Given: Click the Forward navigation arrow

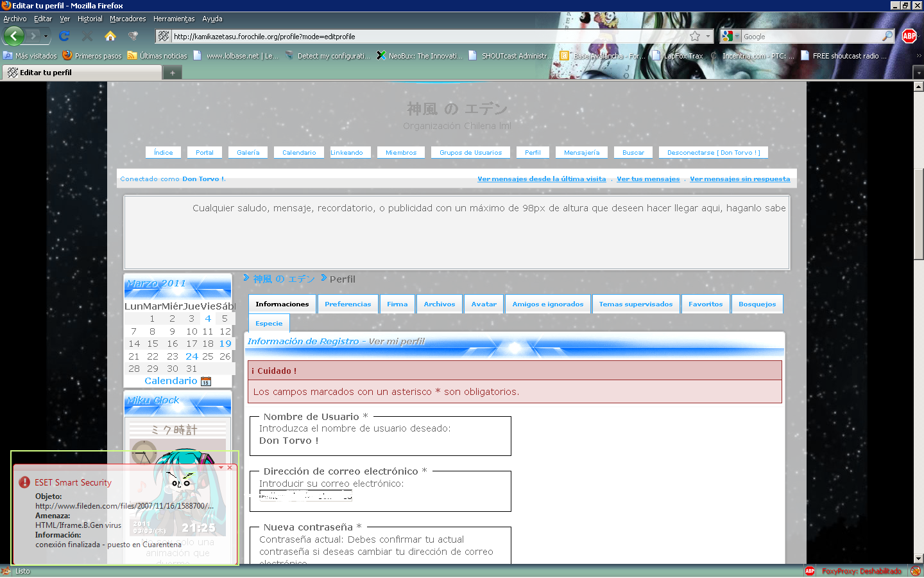Looking at the screenshot, I should 33,36.
